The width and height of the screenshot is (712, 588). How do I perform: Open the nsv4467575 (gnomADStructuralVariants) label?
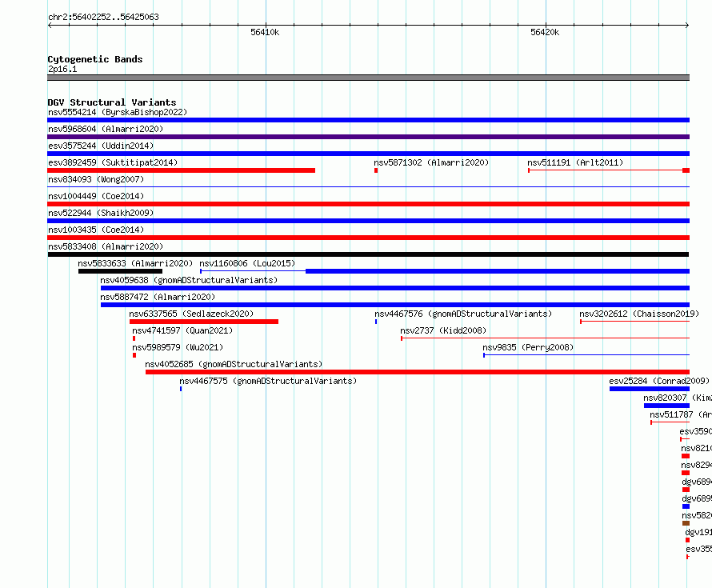[268, 381]
